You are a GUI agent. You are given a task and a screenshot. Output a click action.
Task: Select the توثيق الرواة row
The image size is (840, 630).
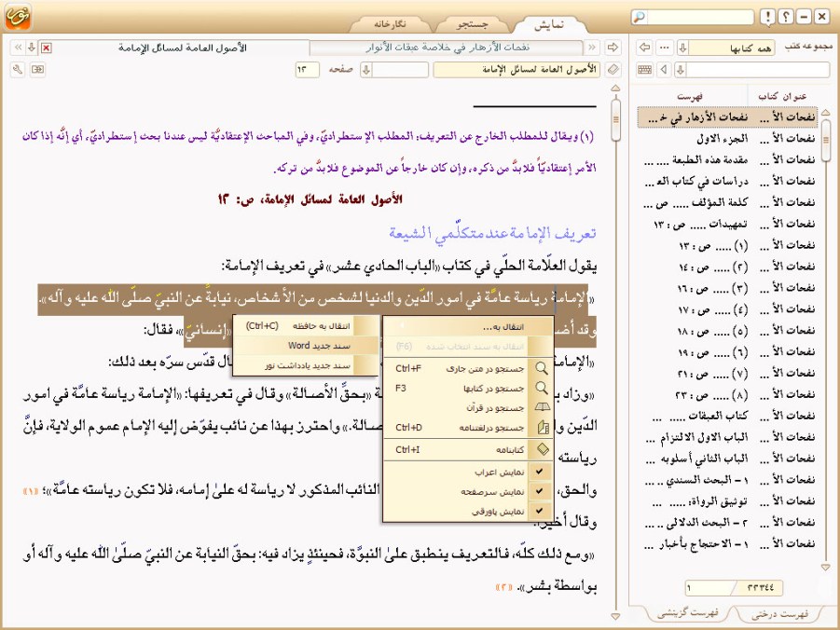point(728,500)
